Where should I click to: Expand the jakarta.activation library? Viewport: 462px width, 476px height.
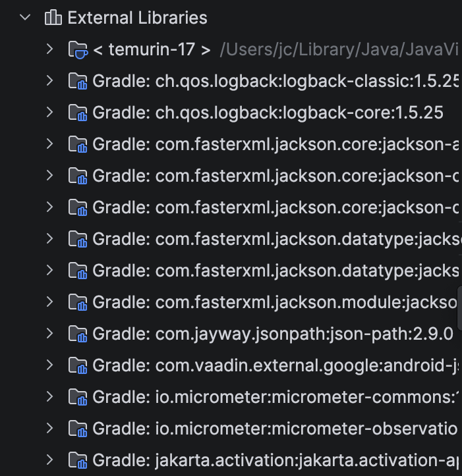coord(50,460)
